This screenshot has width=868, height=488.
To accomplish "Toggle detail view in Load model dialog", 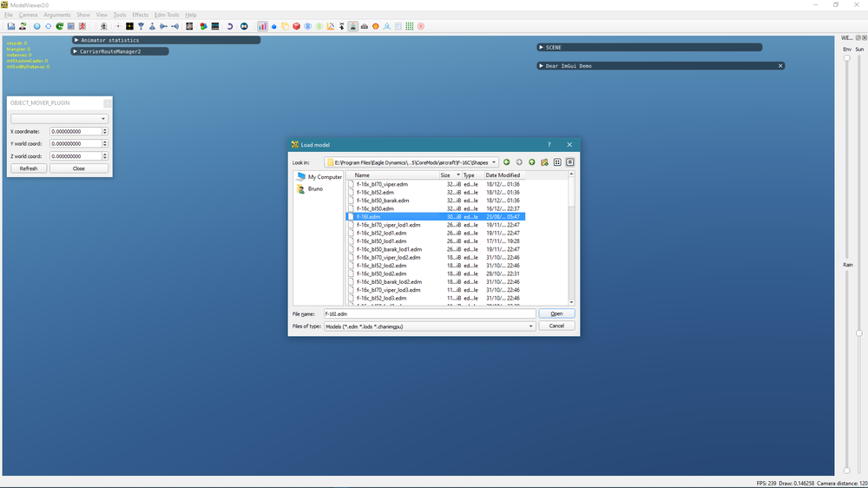I will coord(570,162).
